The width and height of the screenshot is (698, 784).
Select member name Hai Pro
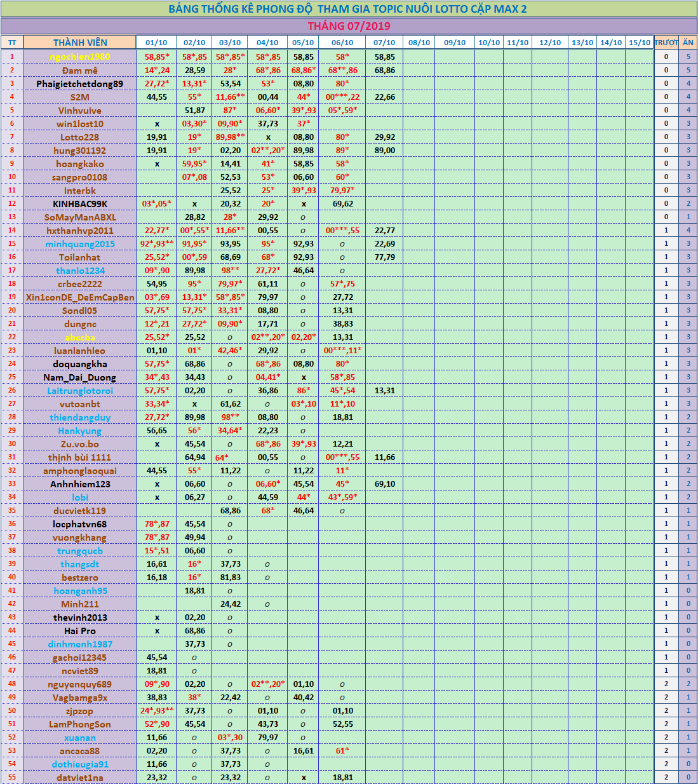[x=80, y=630]
